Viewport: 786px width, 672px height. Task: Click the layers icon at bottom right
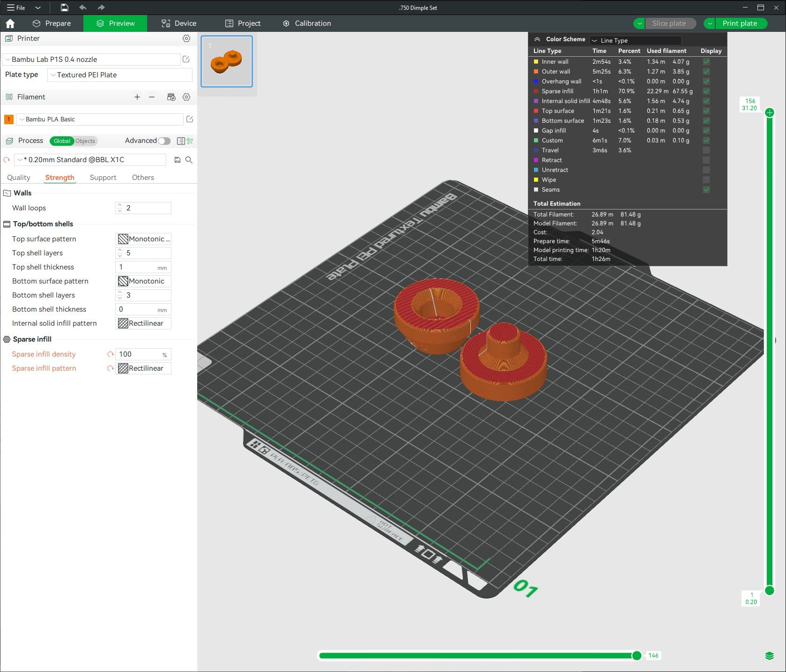770,656
